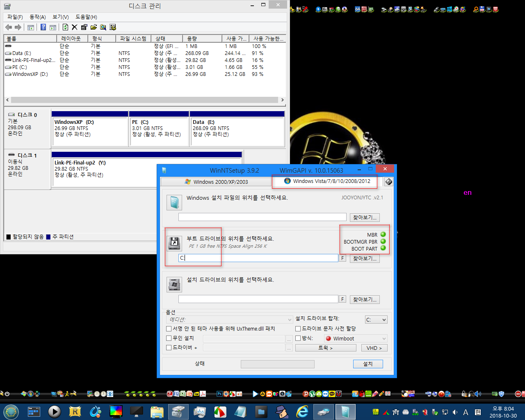Screen dimensions: 525x420
Task: Click the 트윅 > (tweaks) button
Action: [x=326, y=348]
